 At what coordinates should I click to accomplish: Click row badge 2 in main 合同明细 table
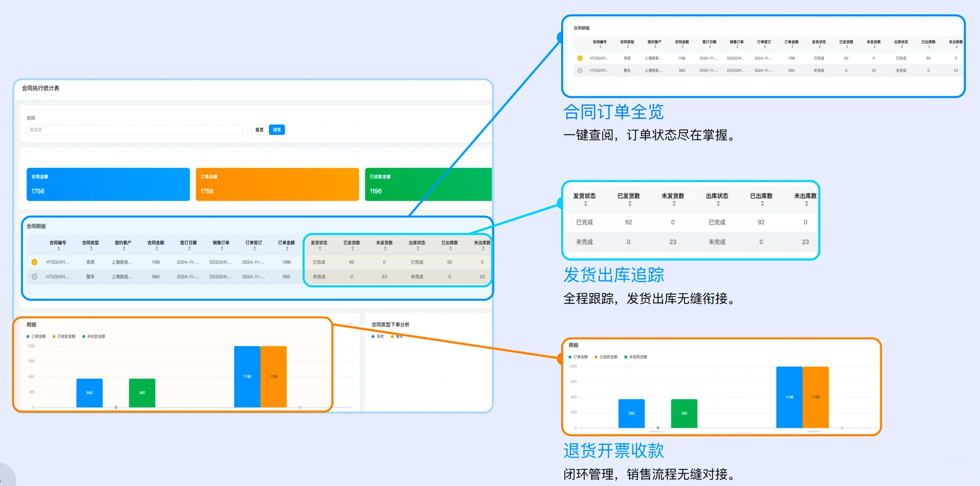34,277
